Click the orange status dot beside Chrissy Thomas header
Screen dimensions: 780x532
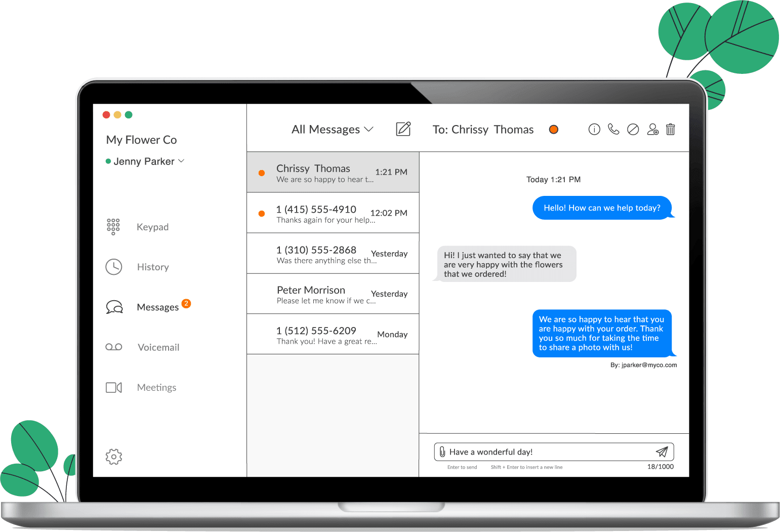coord(554,130)
